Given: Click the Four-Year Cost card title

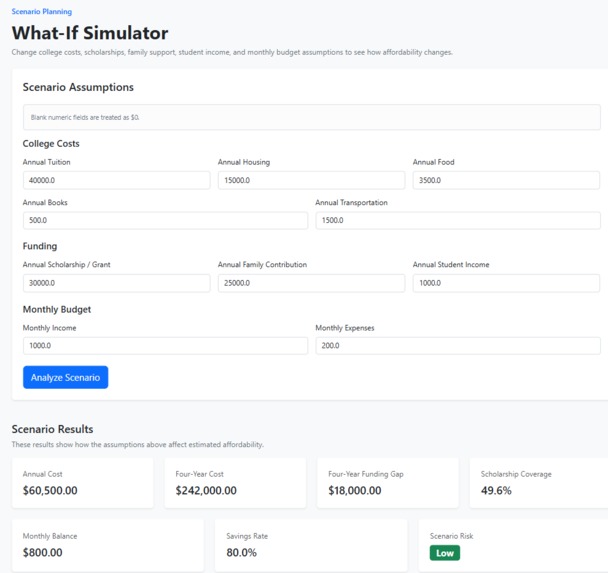Looking at the screenshot, I should click(199, 474).
